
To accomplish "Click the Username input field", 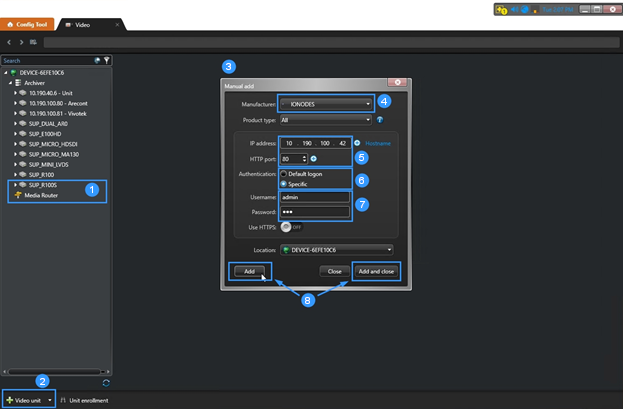I will 314,198.
